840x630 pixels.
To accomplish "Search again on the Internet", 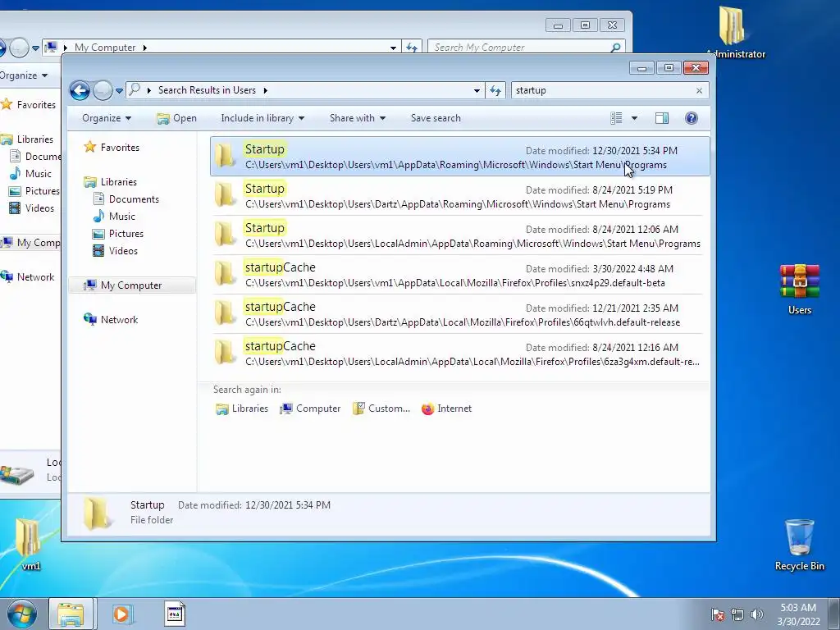I will (446, 409).
